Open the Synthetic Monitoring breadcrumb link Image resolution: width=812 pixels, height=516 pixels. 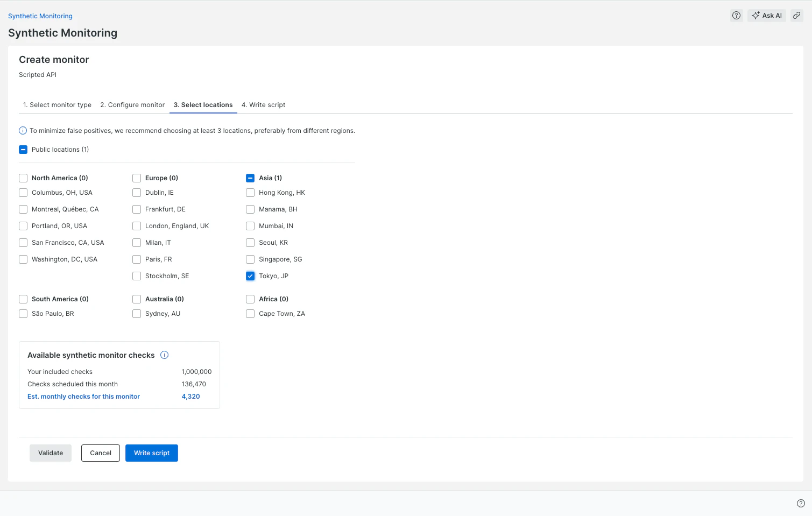click(x=40, y=16)
